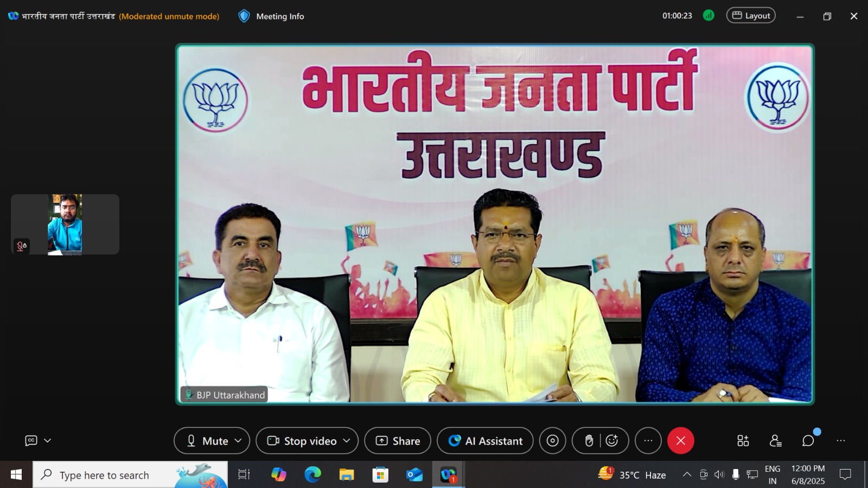
Task: Click the Meeting Info shield icon
Action: (244, 16)
